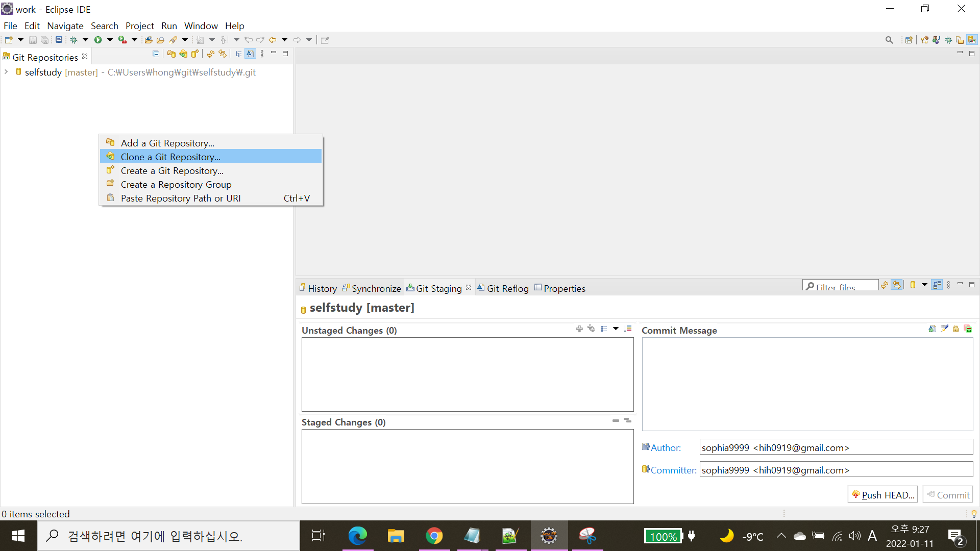Image resolution: width=980 pixels, height=551 pixels.
Task: Click the Debug bug icon in toolbar
Action: coord(74,40)
